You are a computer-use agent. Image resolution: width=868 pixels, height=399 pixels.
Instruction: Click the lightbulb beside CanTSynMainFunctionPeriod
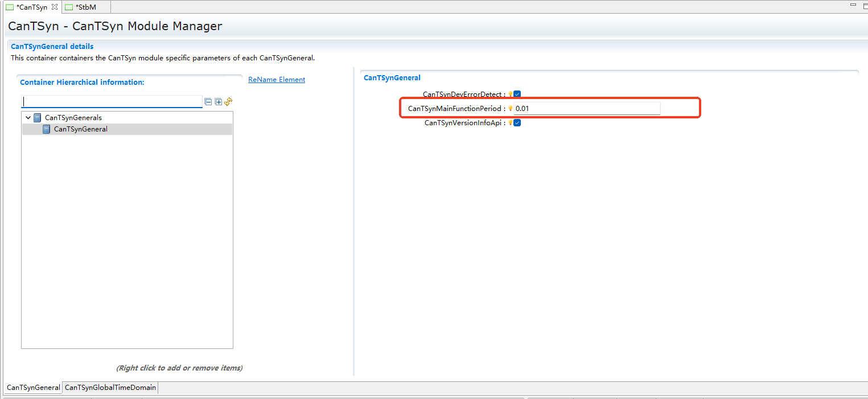(510, 109)
